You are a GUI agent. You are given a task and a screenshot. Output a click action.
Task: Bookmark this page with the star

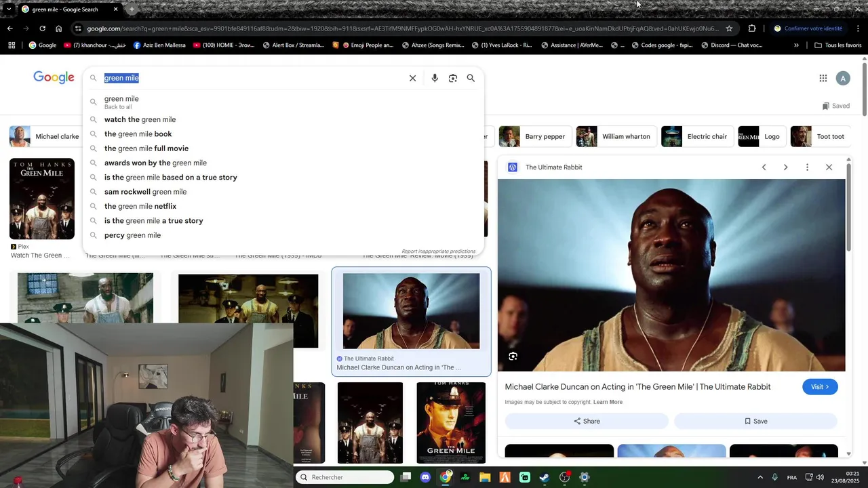click(729, 28)
